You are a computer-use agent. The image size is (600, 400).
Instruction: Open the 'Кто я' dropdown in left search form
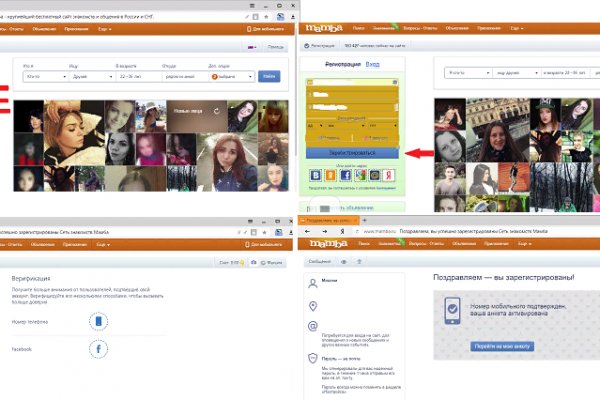tap(45, 76)
